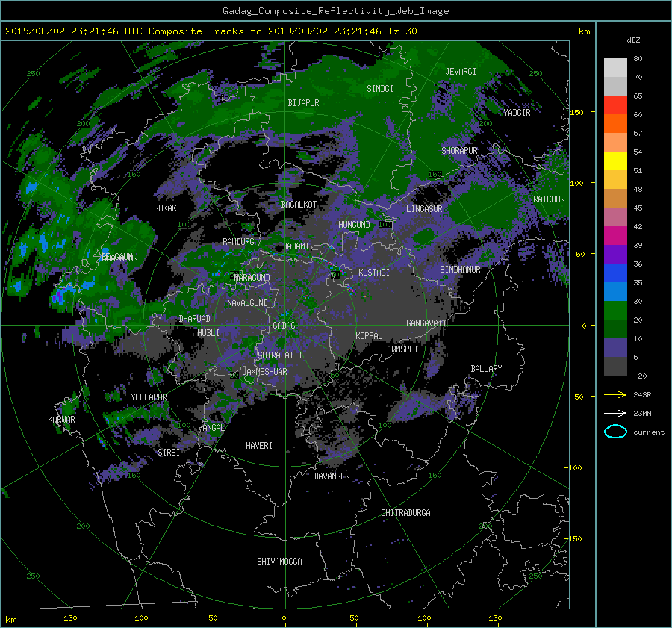The height and width of the screenshot is (628, 672).
Task: Click the HANGAL city label
Action: point(211,428)
